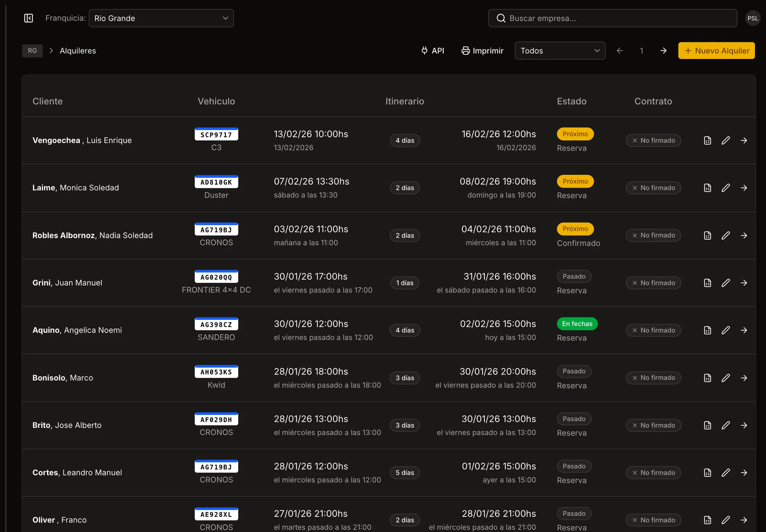The height and width of the screenshot is (532, 766).
Task: Click No firmado badge for Cortes
Action: (x=653, y=473)
